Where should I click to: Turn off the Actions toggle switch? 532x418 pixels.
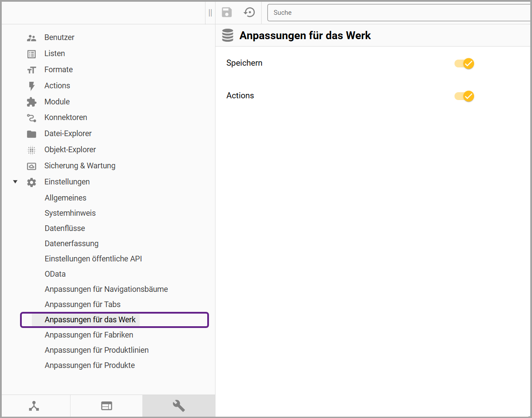(464, 96)
